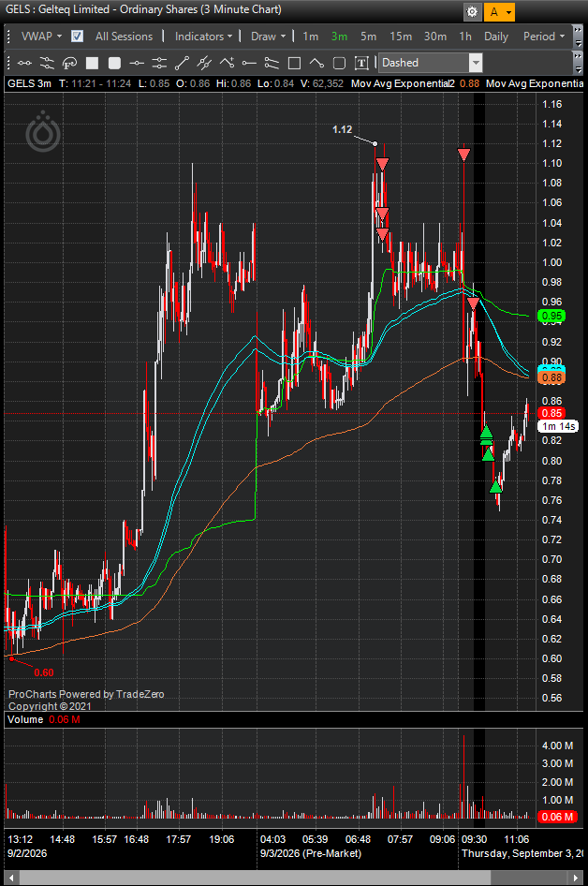Click the GELS 3m symbol label

pyautogui.click(x=29, y=83)
